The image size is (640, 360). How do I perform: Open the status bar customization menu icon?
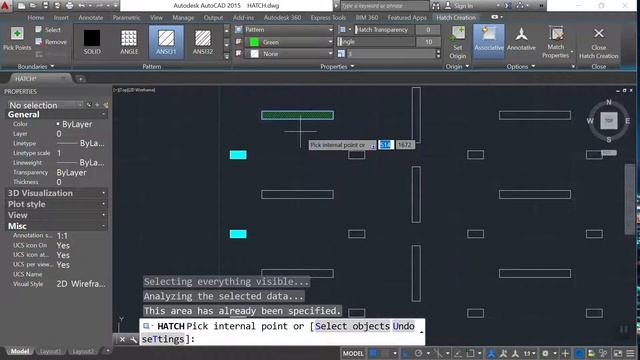click(x=630, y=353)
